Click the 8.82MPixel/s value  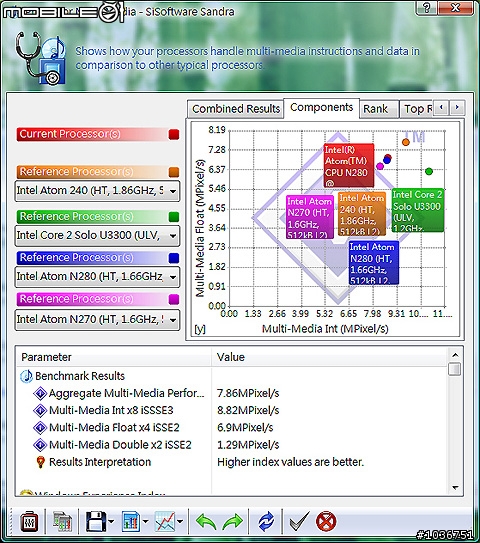248,410
